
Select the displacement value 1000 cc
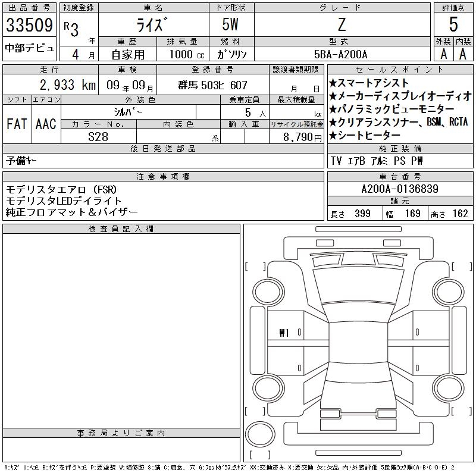[x=187, y=54]
